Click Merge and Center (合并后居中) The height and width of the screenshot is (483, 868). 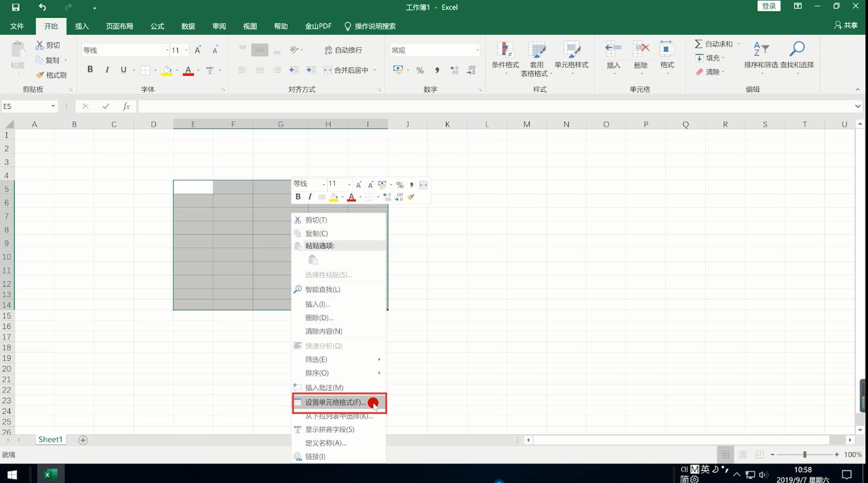[x=346, y=70]
